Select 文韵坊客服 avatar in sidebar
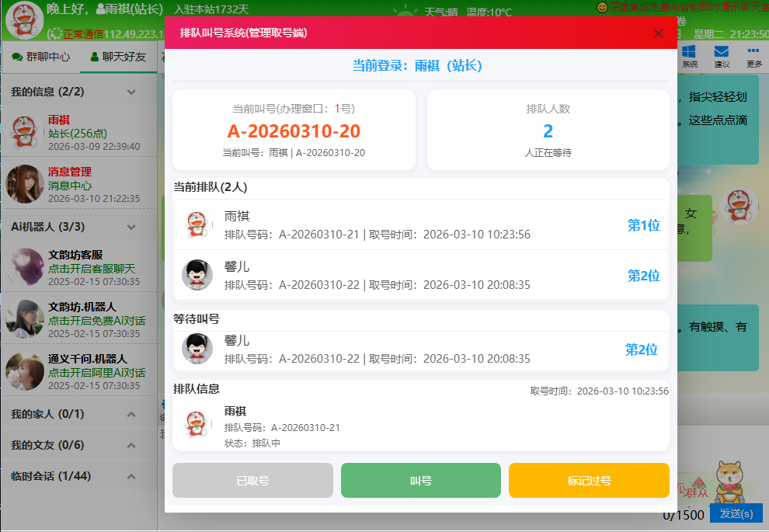This screenshot has height=532, width=769. (24, 267)
